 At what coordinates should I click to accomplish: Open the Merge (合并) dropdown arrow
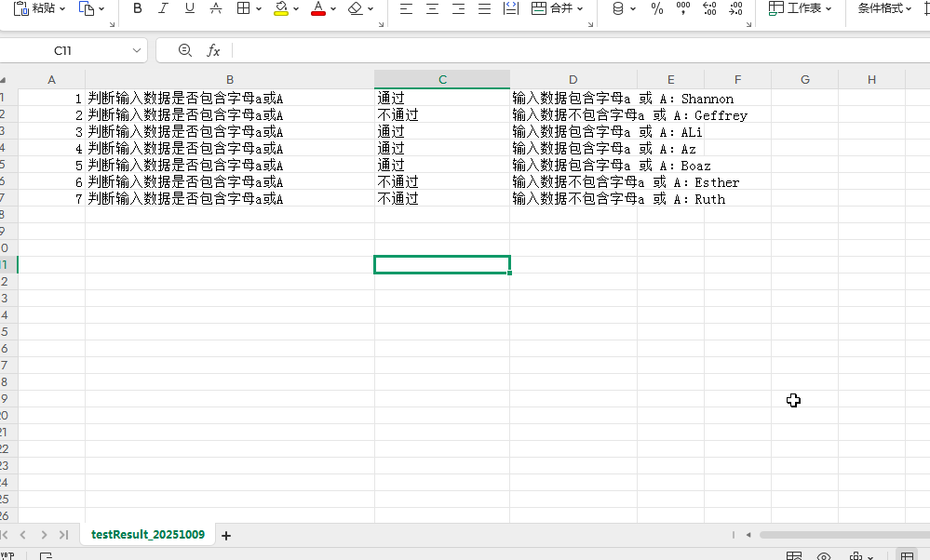point(580,9)
